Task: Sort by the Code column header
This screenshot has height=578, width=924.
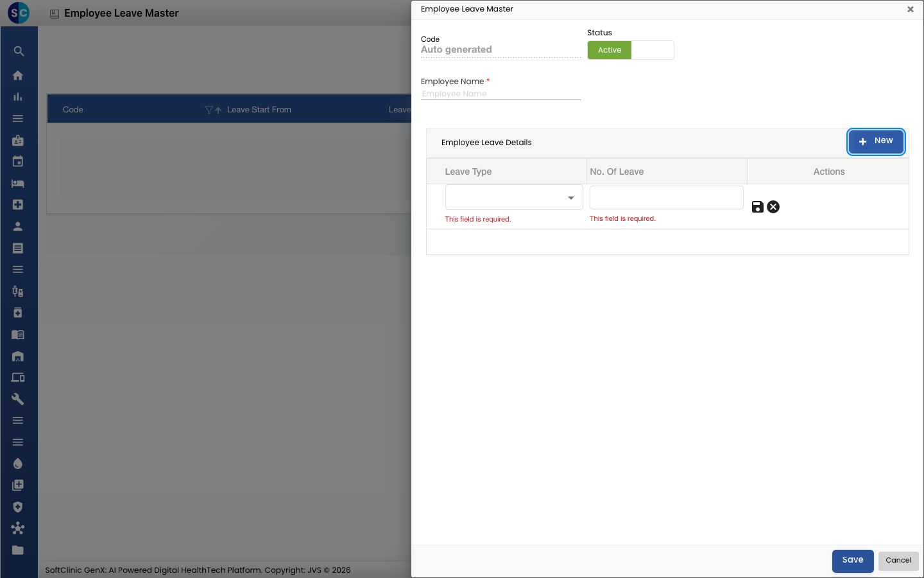Action: 73,110
